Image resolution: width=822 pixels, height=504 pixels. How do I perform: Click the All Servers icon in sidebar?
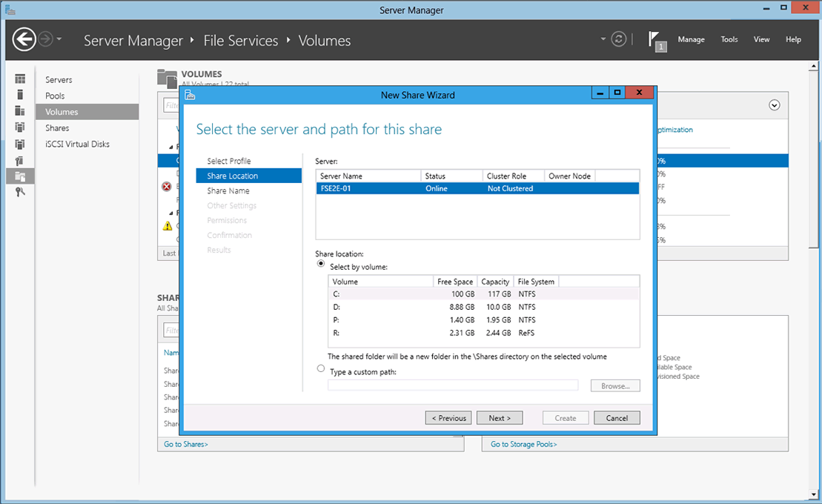click(x=20, y=110)
